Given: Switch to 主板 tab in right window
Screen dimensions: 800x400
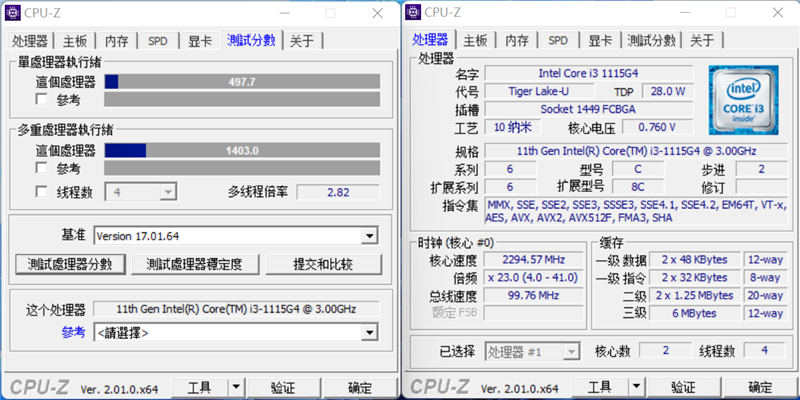Looking at the screenshot, I should (475, 40).
